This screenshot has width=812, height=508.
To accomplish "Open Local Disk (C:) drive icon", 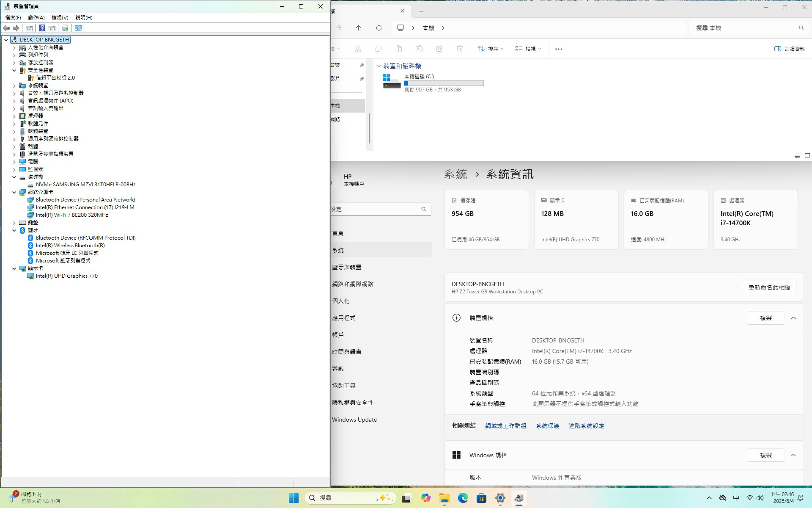I will pos(392,81).
